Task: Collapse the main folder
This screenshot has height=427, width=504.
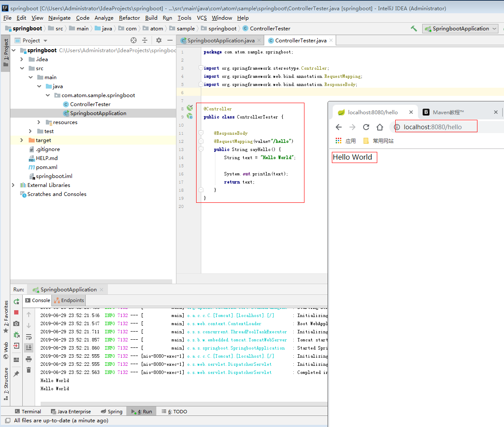Action: [30, 77]
